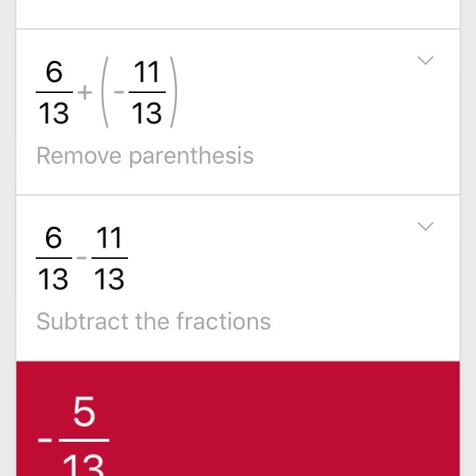Select the right parenthesis in the expression

[x=173, y=94]
